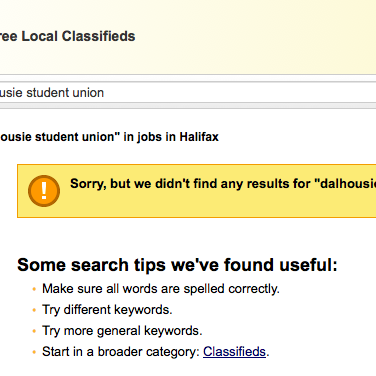Viewport: 376px width, 376px height.
Task: Click the "Start in a broader category" text
Action: [x=121, y=352]
